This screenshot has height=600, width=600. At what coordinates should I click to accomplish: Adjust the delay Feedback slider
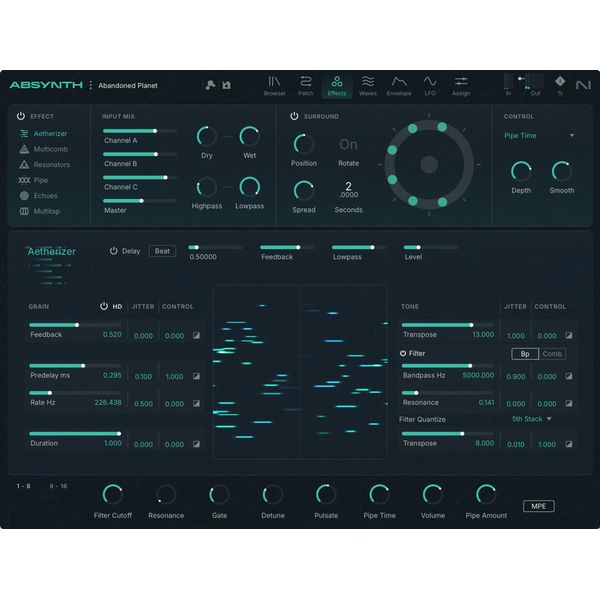tap(287, 248)
